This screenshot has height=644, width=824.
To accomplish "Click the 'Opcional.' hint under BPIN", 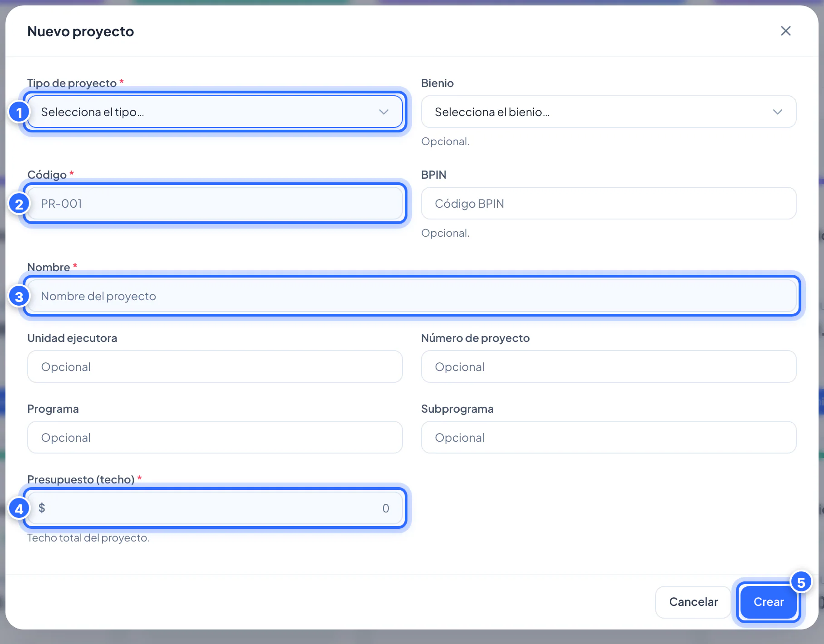I will tap(445, 233).
